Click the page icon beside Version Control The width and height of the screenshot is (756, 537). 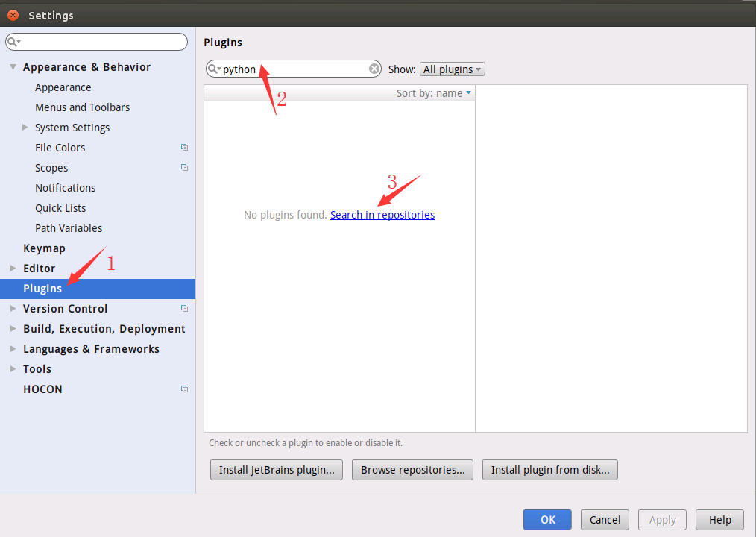point(184,308)
